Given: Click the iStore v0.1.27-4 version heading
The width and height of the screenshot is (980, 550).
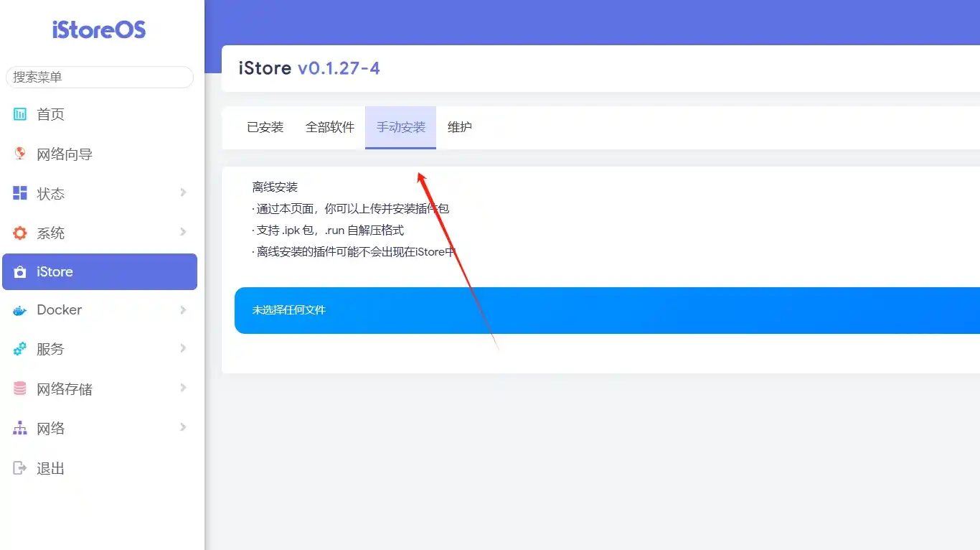Looking at the screenshot, I should [309, 68].
